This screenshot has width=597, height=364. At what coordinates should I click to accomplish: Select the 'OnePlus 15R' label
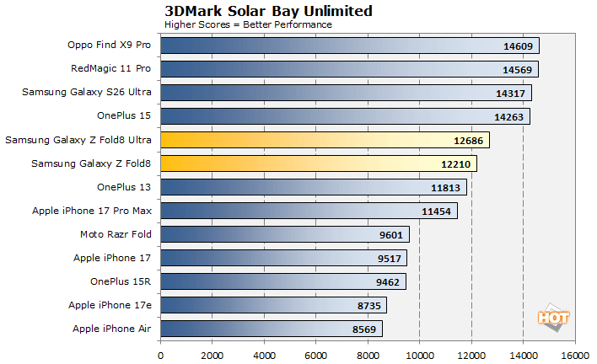click(x=121, y=281)
